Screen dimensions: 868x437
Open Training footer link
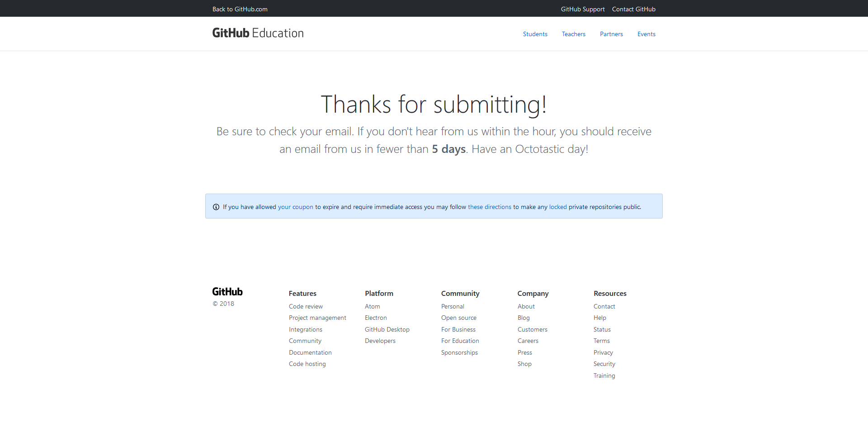pos(604,375)
